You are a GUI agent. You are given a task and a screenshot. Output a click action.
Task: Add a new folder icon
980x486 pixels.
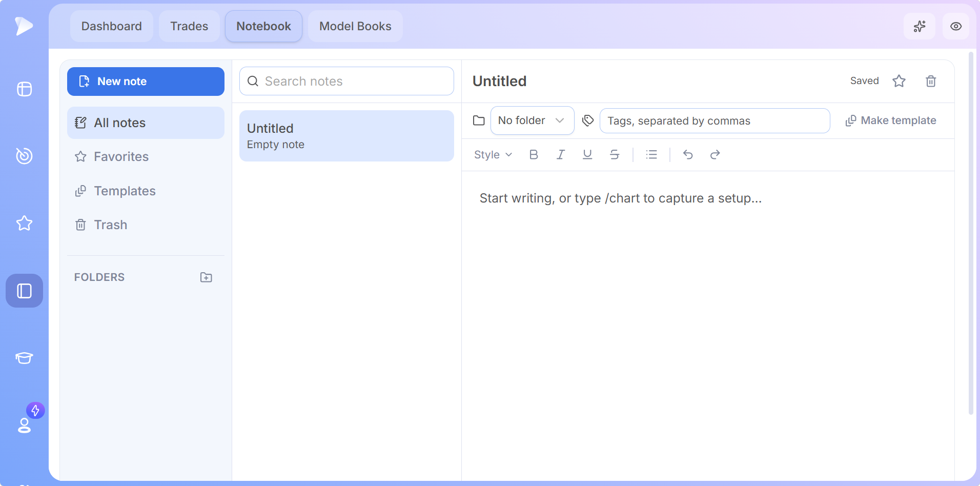click(206, 277)
